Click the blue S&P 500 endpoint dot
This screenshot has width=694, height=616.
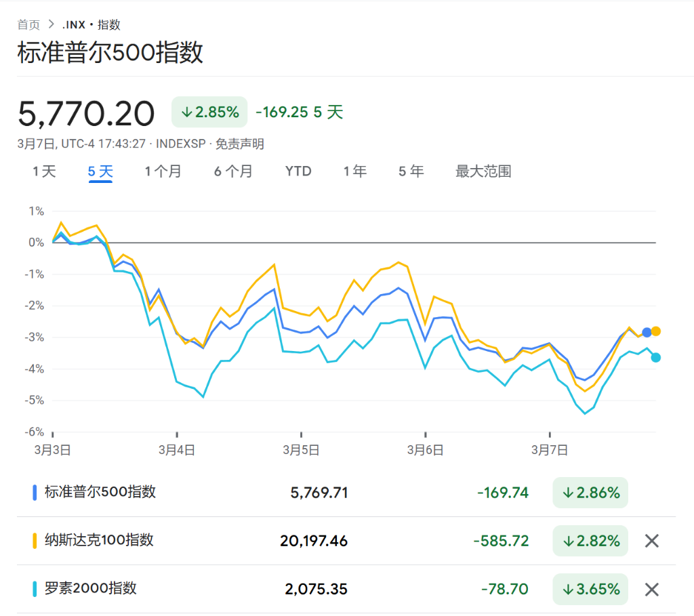click(647, 332)
